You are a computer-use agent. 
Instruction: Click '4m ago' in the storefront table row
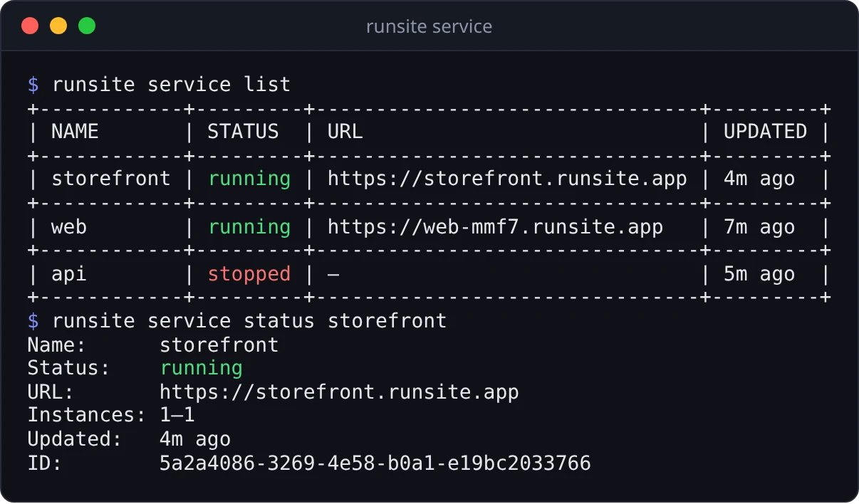(759, 179)
